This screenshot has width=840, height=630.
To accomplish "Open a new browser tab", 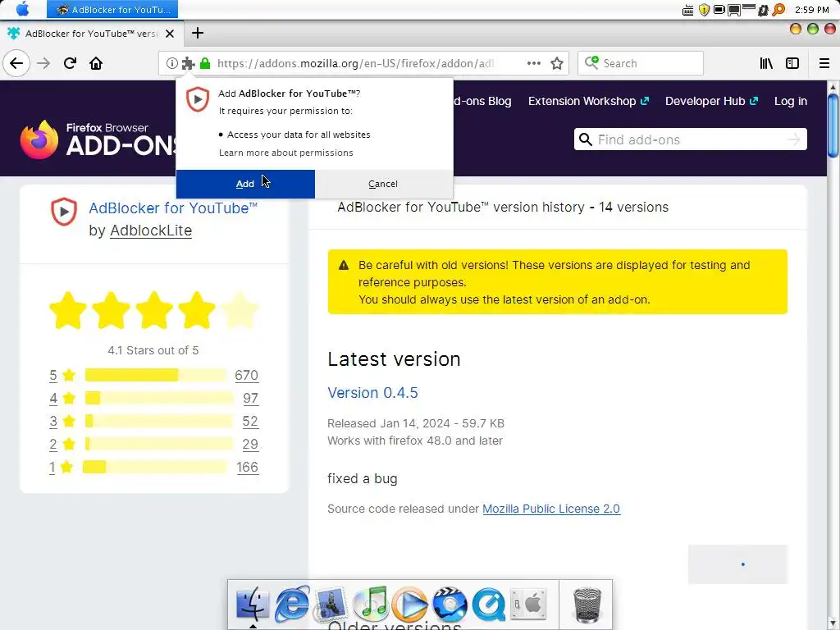I will [198, 33].
